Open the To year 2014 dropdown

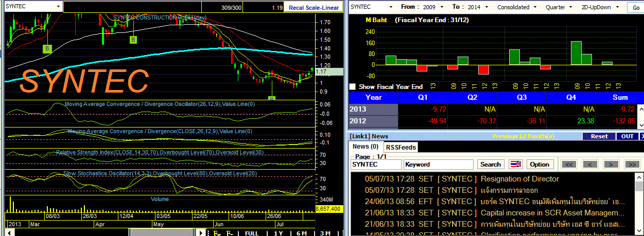(488, 7)
